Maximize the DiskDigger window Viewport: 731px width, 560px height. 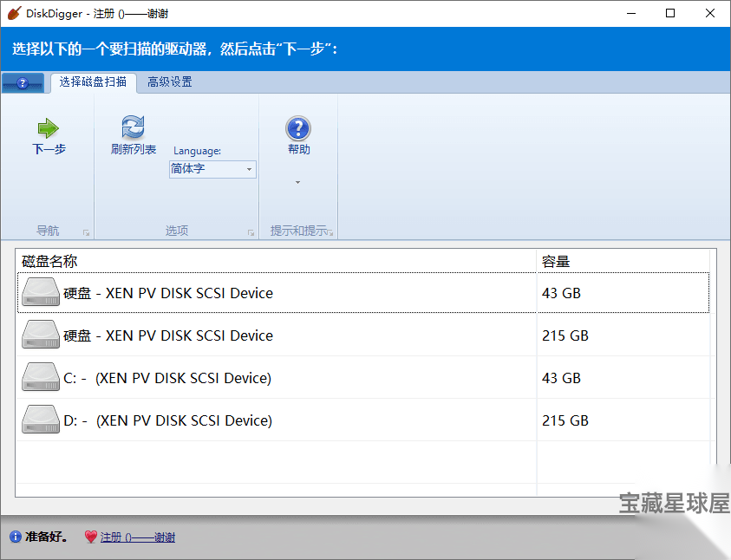[x=670, y=14]
